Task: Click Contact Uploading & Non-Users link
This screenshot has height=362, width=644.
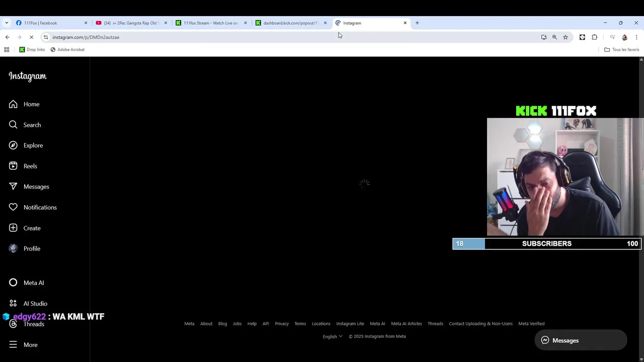Action: point(480,324)
